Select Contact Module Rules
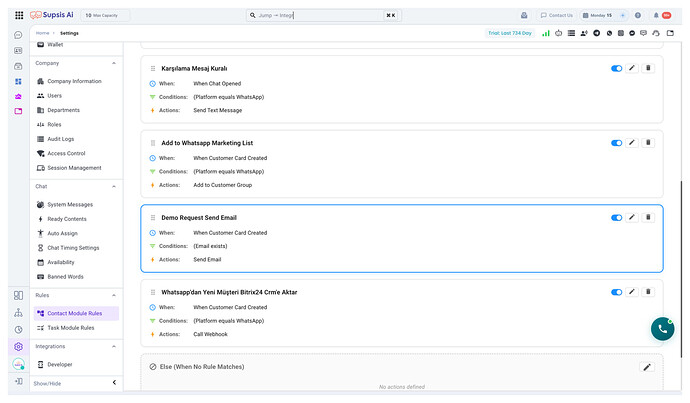This screenshot has width=690, height=403. pyautogui.click(x=76, y=313)
